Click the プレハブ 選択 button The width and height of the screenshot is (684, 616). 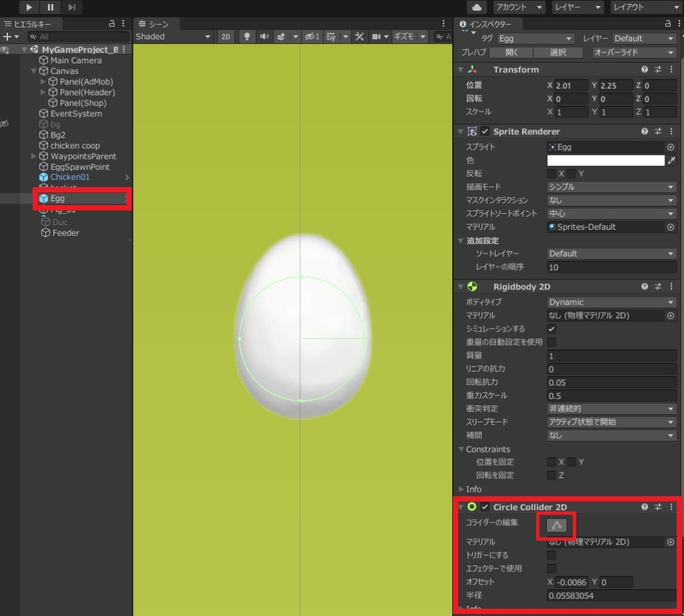[x=558, y=52]
